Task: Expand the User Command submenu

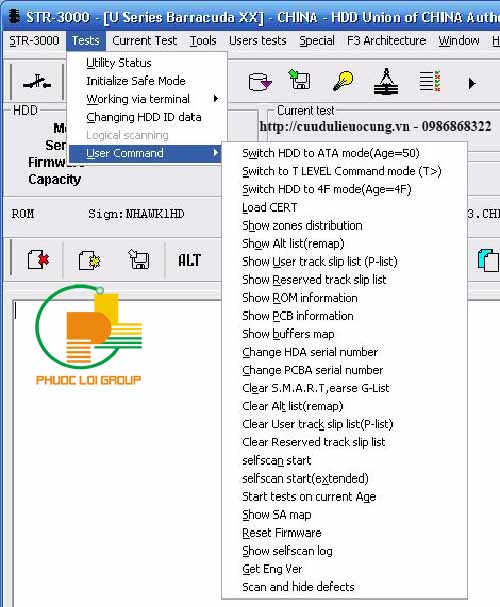Action: (x=147, y=153)
